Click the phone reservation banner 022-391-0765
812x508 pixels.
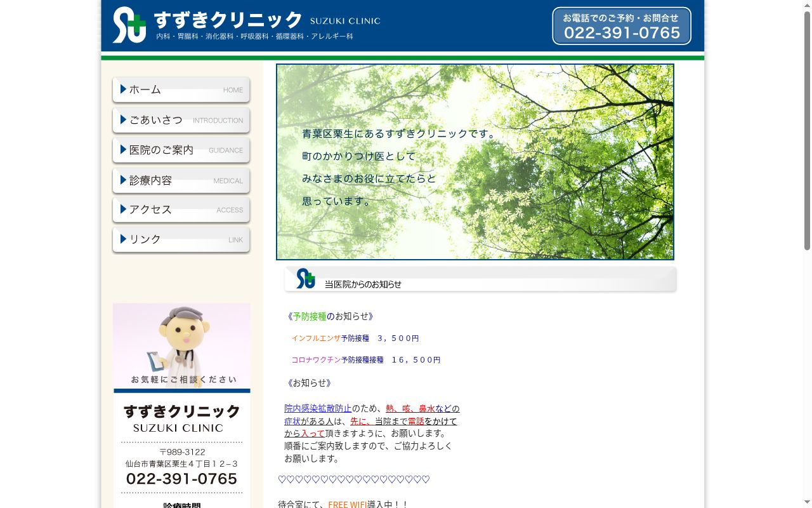click(622, 26)
